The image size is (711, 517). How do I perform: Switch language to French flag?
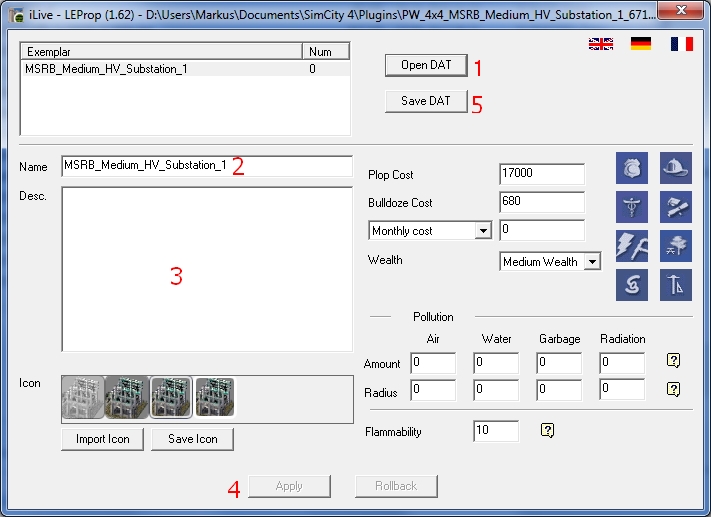[x=682, y=44]
